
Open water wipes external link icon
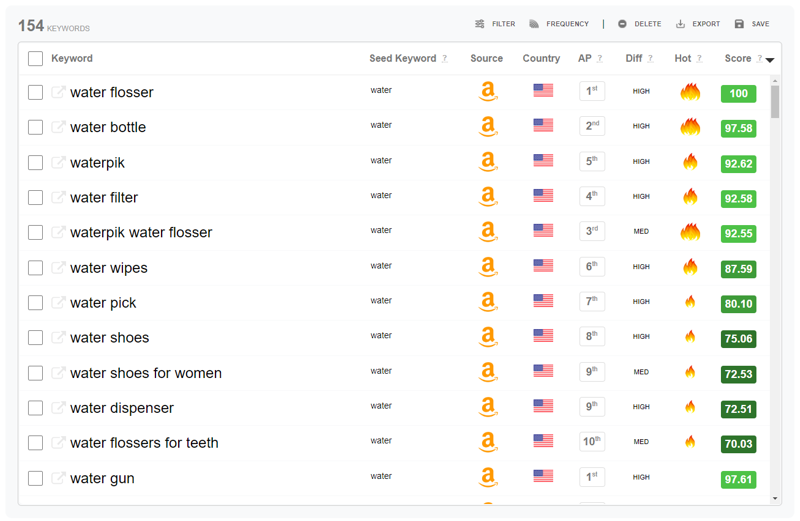coord(58,267)
